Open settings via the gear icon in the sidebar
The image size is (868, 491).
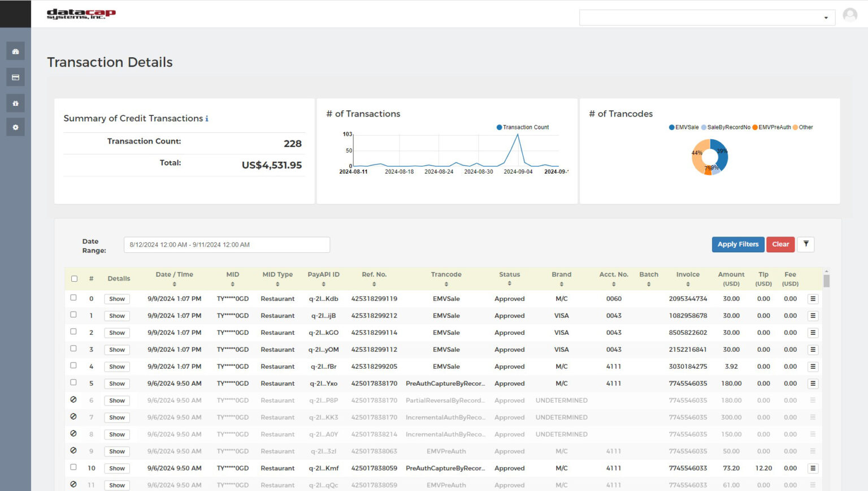coord(15,127)
